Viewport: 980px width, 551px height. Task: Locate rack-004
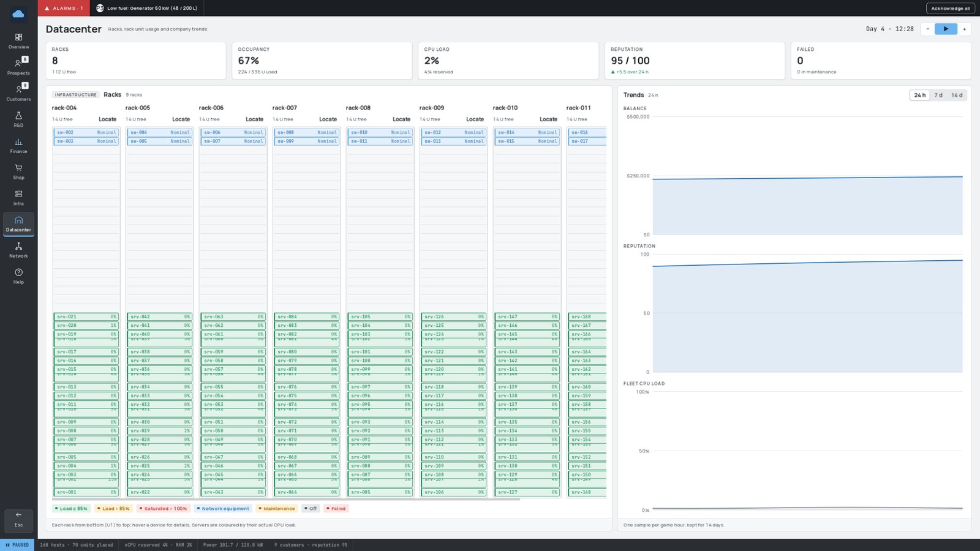point(108,119)
